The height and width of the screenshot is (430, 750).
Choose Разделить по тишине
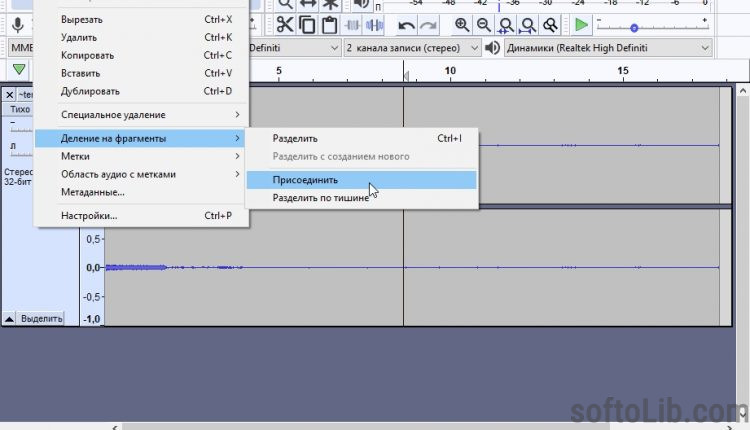362,198
